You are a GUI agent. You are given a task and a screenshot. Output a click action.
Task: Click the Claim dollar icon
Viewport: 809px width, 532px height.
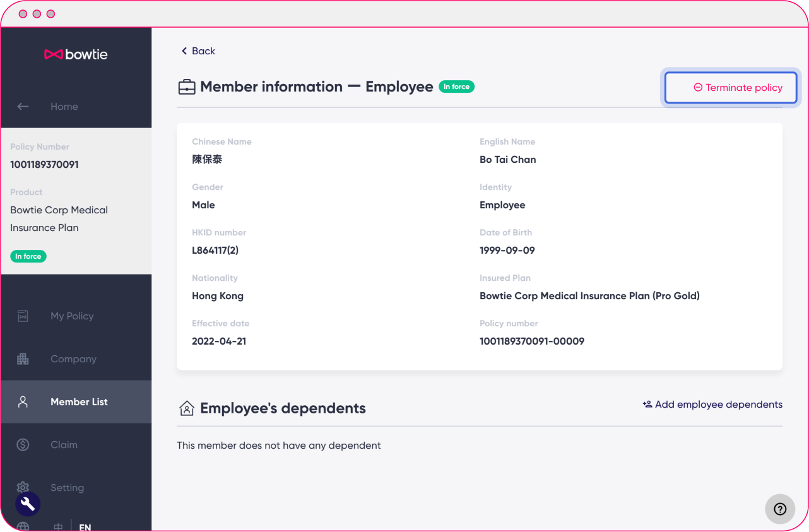(x=23, y=445)
